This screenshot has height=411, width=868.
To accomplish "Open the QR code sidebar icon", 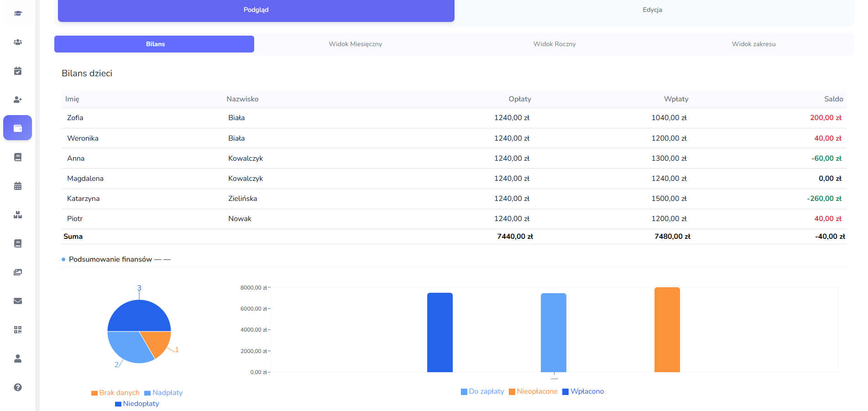I will pos(18,330).
